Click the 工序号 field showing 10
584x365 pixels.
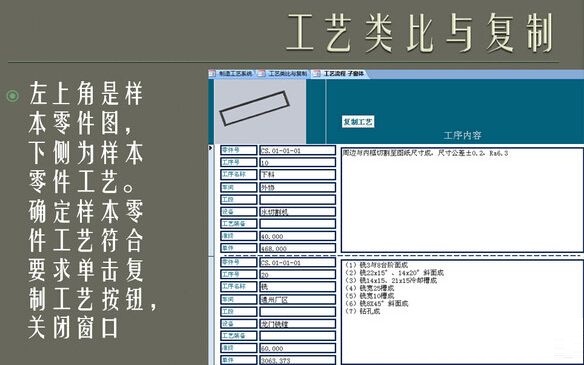coord(297,162)
